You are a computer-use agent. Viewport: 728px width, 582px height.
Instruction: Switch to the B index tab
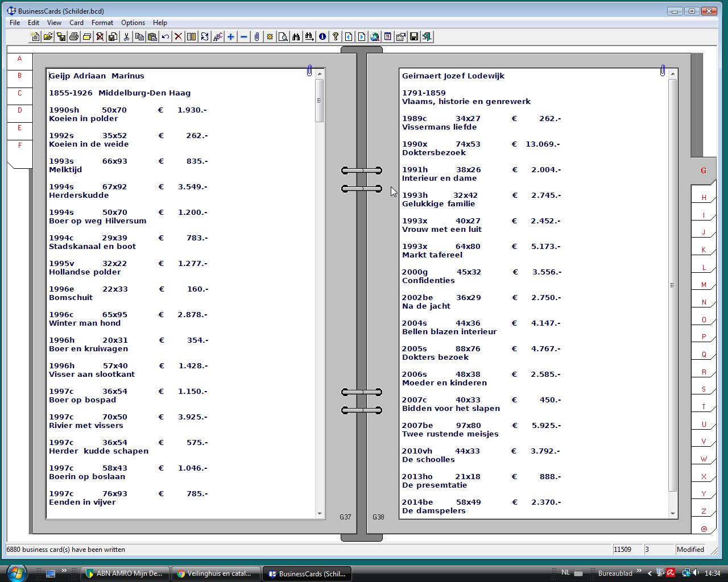click(x=19, y=76)
